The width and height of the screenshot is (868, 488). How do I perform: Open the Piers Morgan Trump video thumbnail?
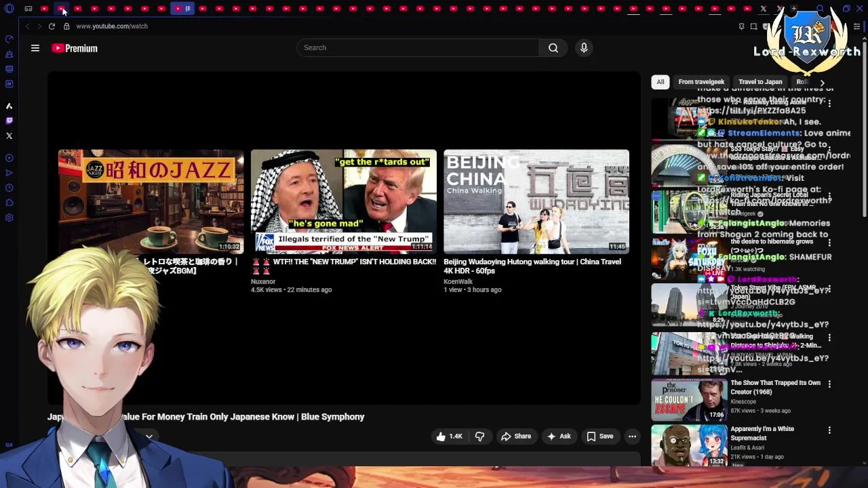coord(344,202)
